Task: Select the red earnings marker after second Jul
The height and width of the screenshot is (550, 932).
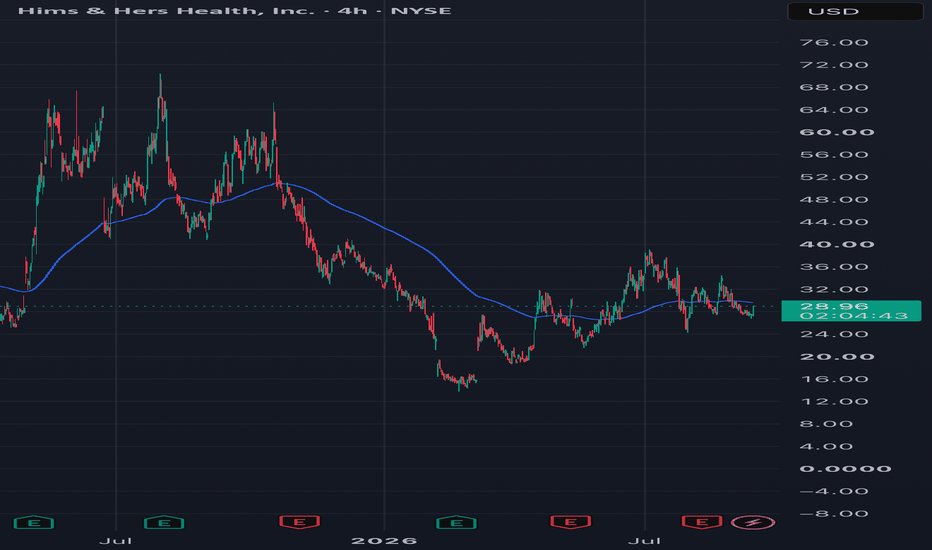Action: (x=702, y=522)
